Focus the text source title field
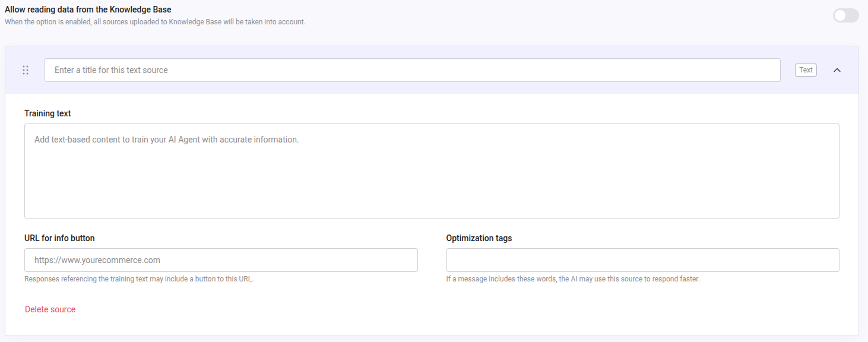This screenshot has height=342, width=868. (412, 70)
